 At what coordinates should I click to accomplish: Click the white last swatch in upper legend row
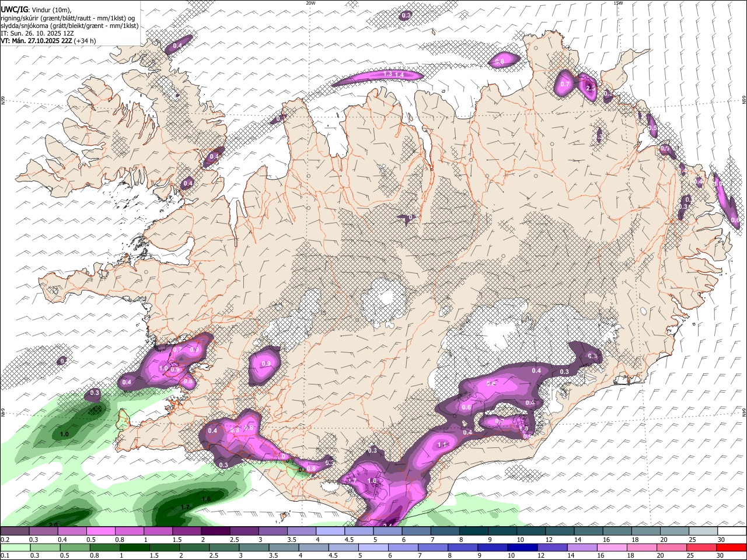pos(732,531)
